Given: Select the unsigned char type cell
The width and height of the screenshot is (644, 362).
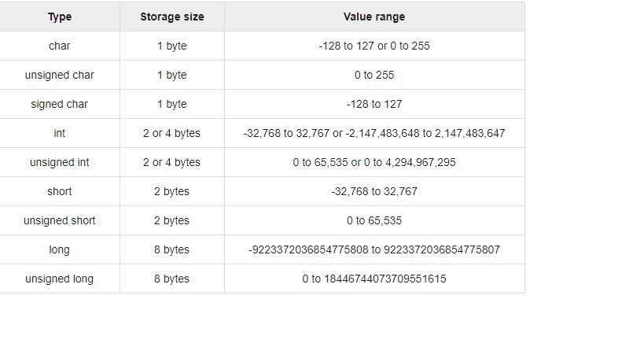Looking at the screenshot, I should 60,76.
